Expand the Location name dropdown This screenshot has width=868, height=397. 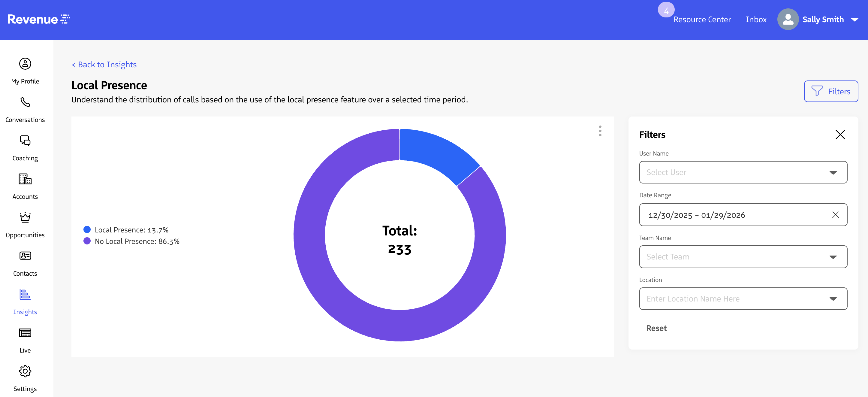click(743, 299)
